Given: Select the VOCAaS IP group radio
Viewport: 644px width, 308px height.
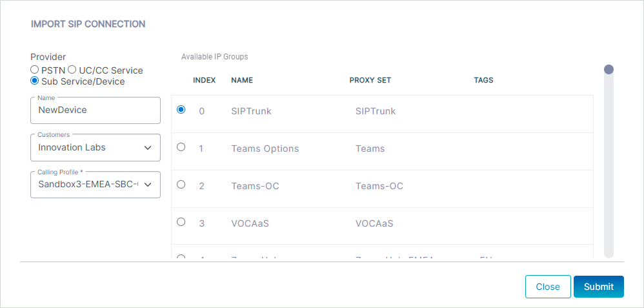Looking at the screenshot, I should pyautogui.click(x=181, y=221).
